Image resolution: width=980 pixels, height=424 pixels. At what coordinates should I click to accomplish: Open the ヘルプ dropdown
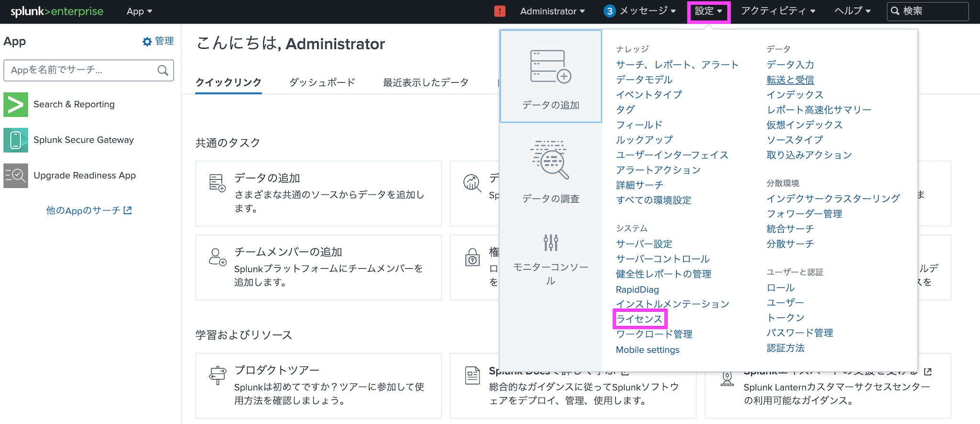(852, 11)
